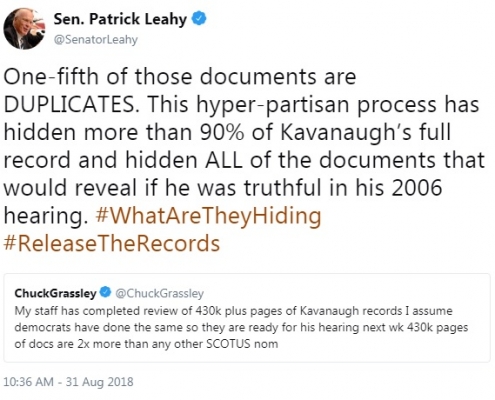Open the #WhatAreTheyHiding hashtag
The width and height of the screenshot is (495, 400).
click(x=208, y=215)
